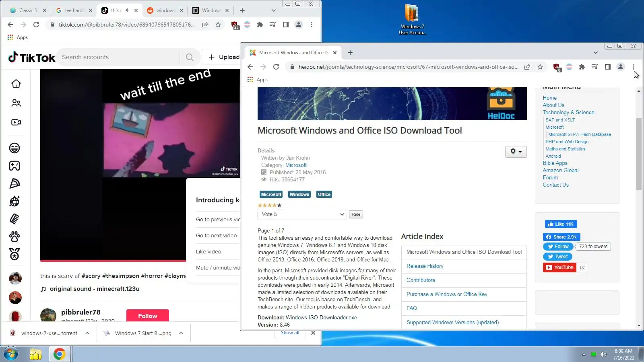Screen dimensions: 644x362
Task: Click the Rate button
Action: (x=356, y=214)
